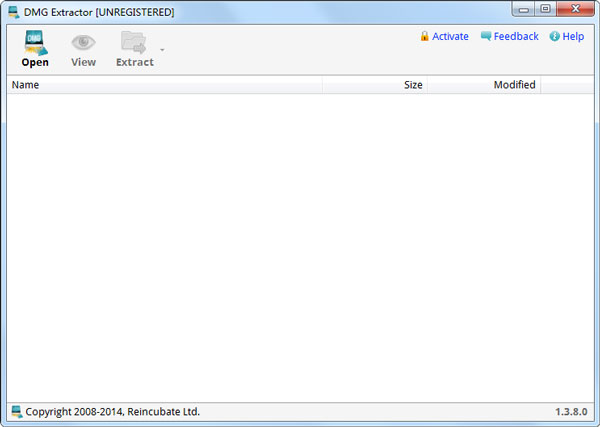Click the Activate link
This screenshot has width=600, height=427.
[x=450, y=36]
